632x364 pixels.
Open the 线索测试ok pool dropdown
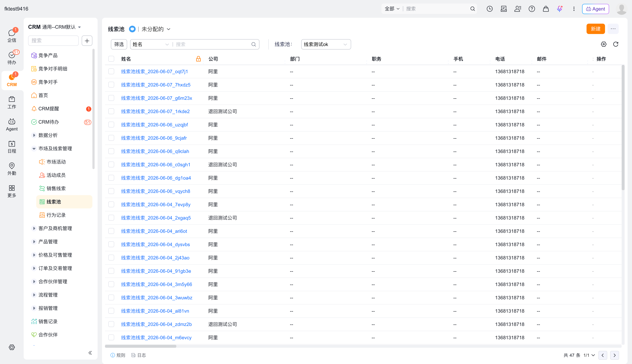coord(326,44)
